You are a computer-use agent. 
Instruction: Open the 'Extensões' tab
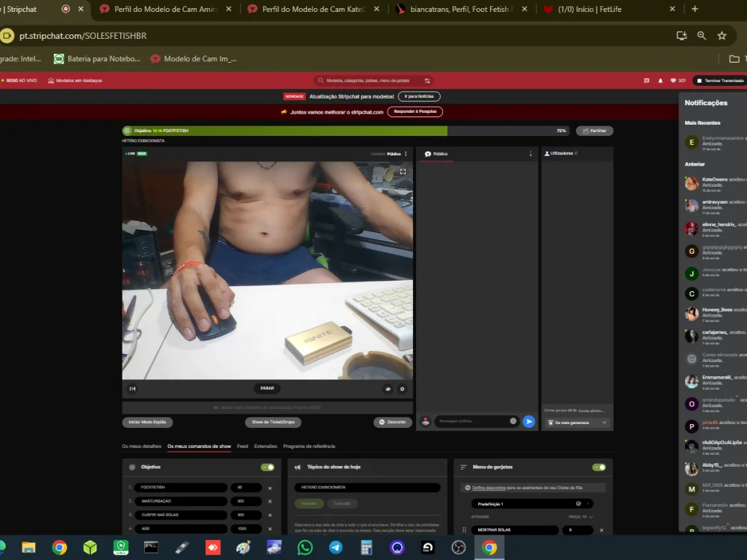click(x=266, y=445)
